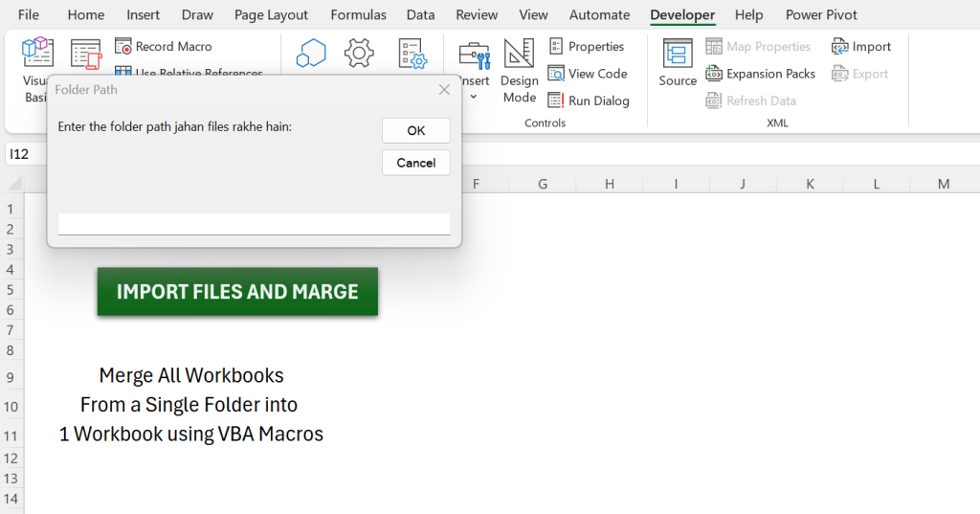980x514 pixels.
Task: Select row 12 header
Action: (x=11, y=458)
